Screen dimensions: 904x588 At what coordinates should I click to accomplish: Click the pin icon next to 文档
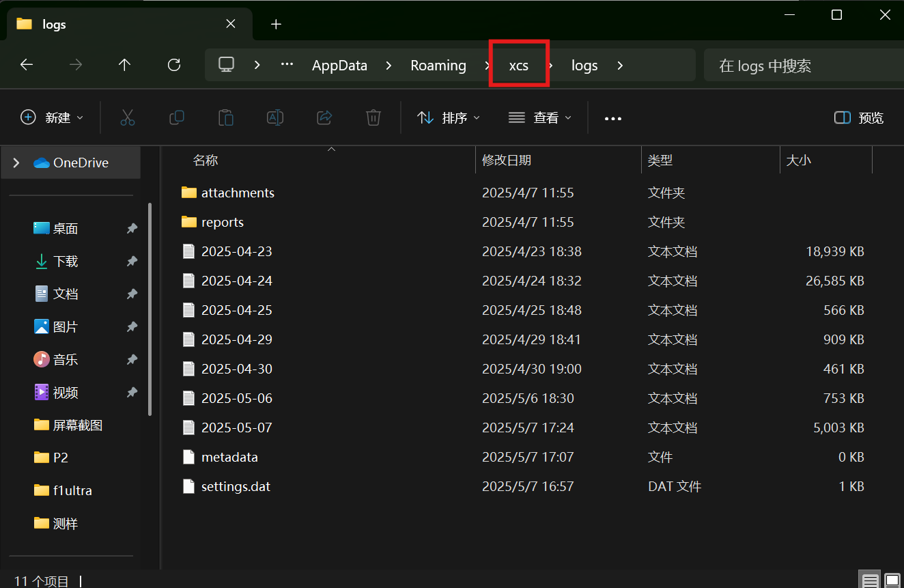point(132,294)
